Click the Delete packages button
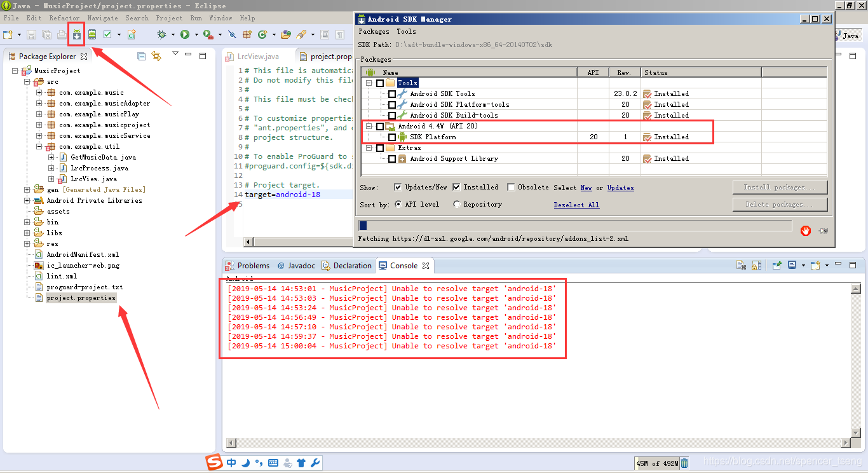 click(780, 204)
